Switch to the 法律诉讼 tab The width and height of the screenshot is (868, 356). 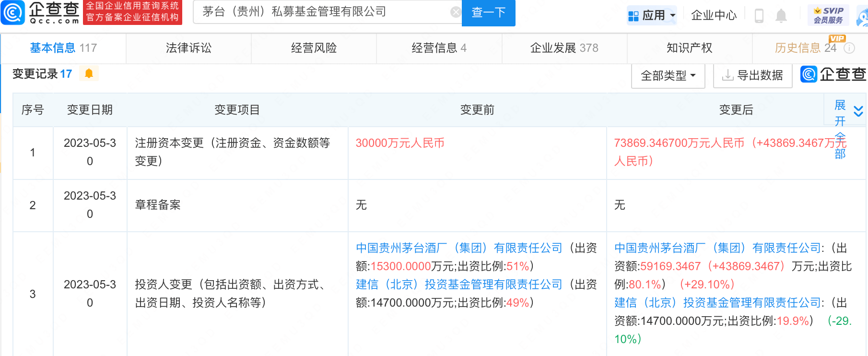(x=188, y=48)
